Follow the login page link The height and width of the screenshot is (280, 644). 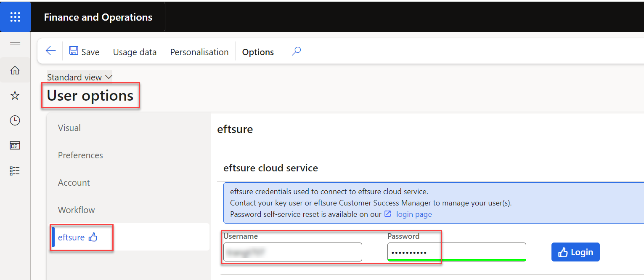(x=414, y=214)
